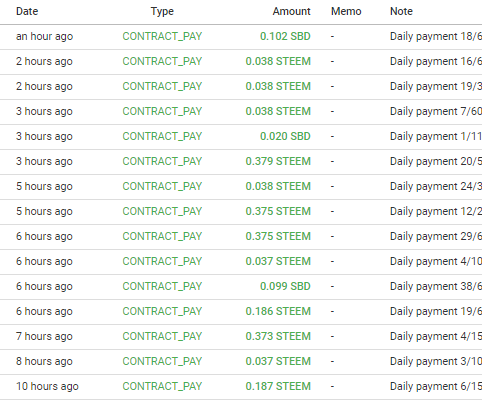Select the '10 hours ago' date cell
The height and width of the screenshot is (403, 482).
(47, 386)
